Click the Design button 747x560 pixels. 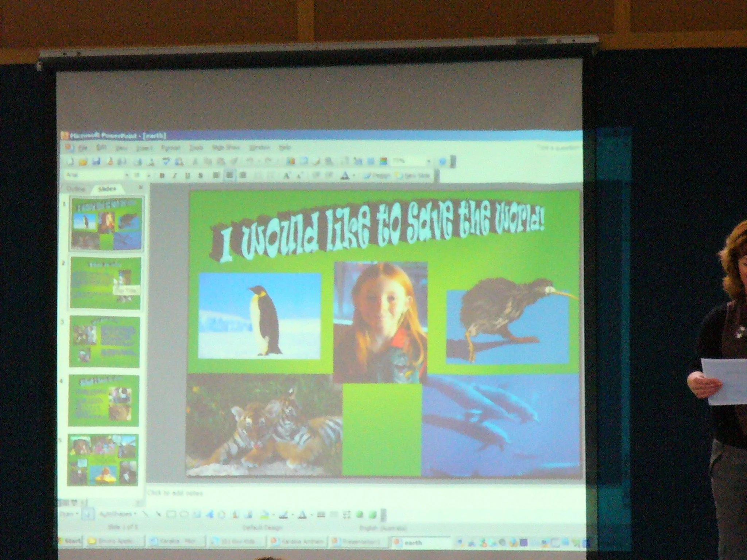tap(378, 176)
